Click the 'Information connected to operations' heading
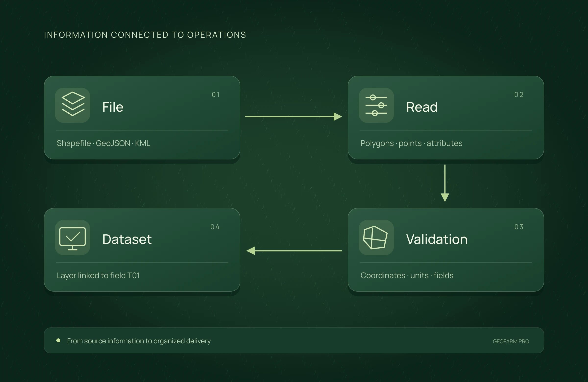 (x=145, y=35)
